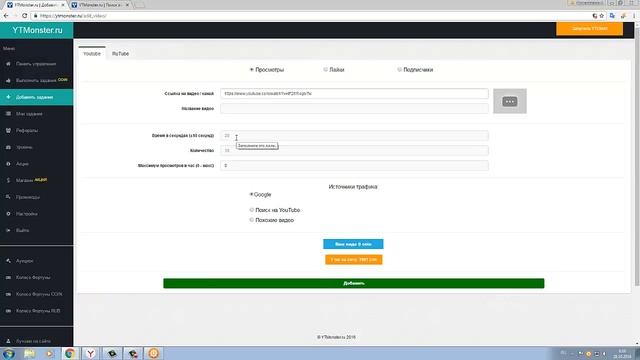Click the Выйти logout icon
This screenshot has width=640, height=360.
pyautogui.click(x=8, y=230)
